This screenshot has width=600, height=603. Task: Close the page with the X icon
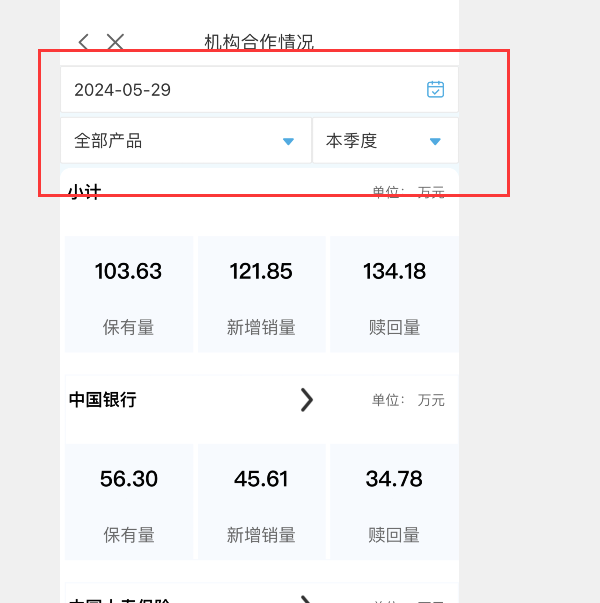(x=115, y=42)
